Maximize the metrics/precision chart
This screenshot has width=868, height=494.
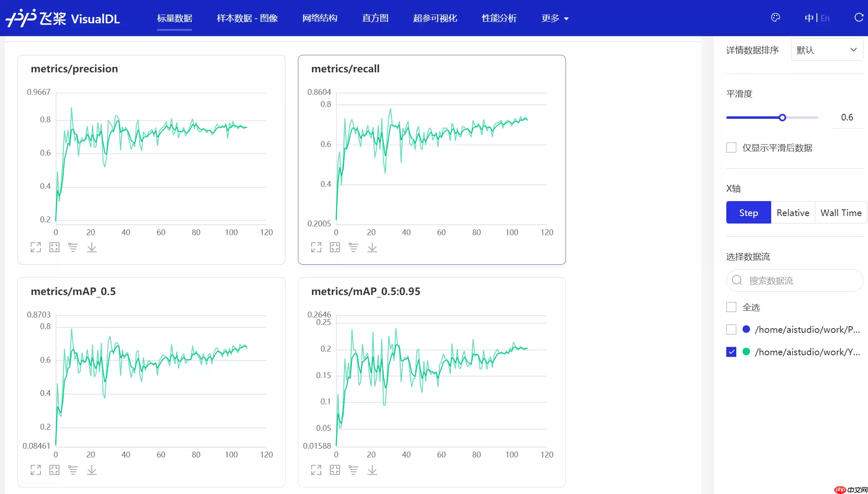pyautogui.click(x=36, y=247)
